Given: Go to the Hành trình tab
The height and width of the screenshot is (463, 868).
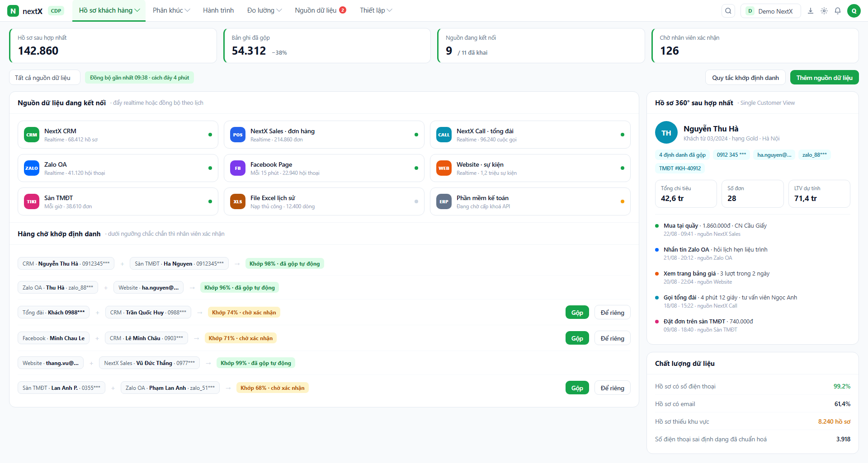Looking at the screenshot, I should point(218,10).
